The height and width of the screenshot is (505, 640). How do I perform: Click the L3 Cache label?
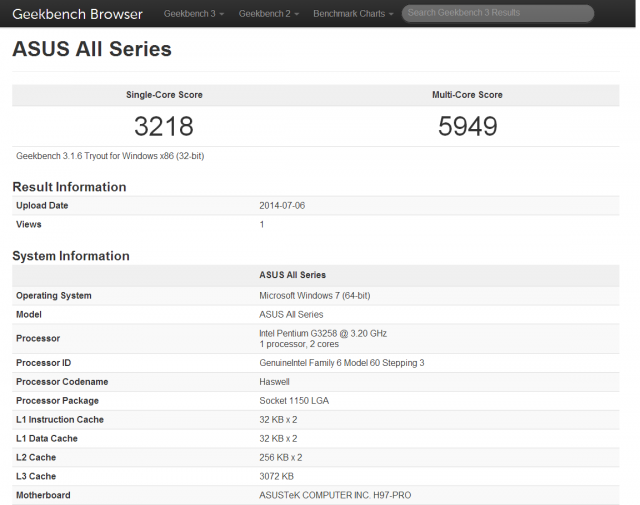36,476
